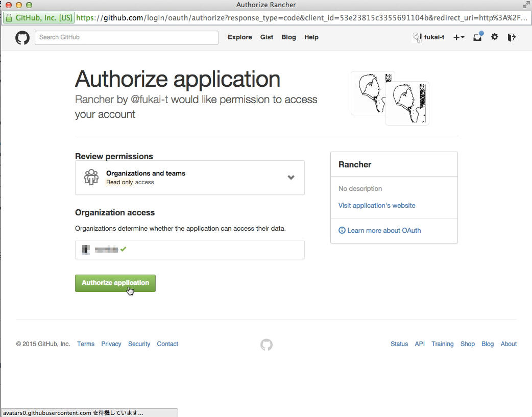Screen dimensions: 532x417
Task: Open the Security footer link
Action: tap(139, 344)
